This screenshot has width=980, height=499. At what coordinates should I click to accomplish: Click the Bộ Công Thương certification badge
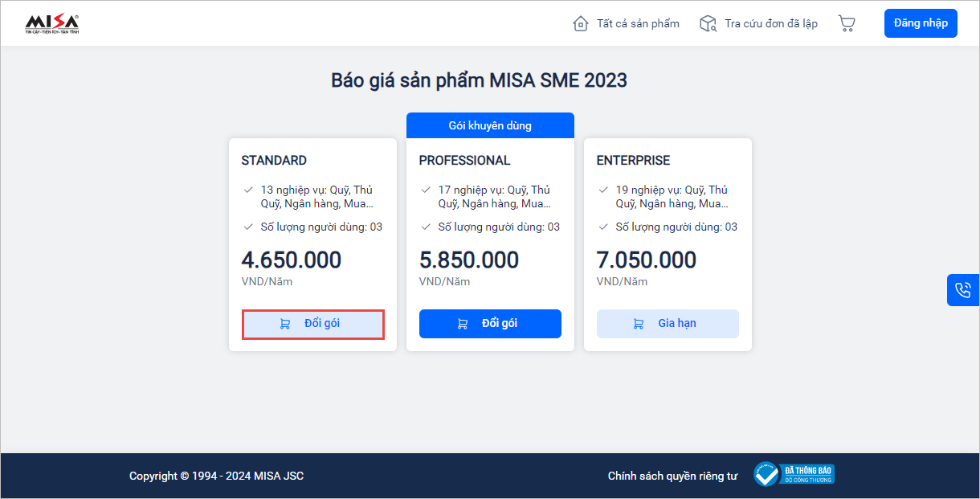coord(794,474)
